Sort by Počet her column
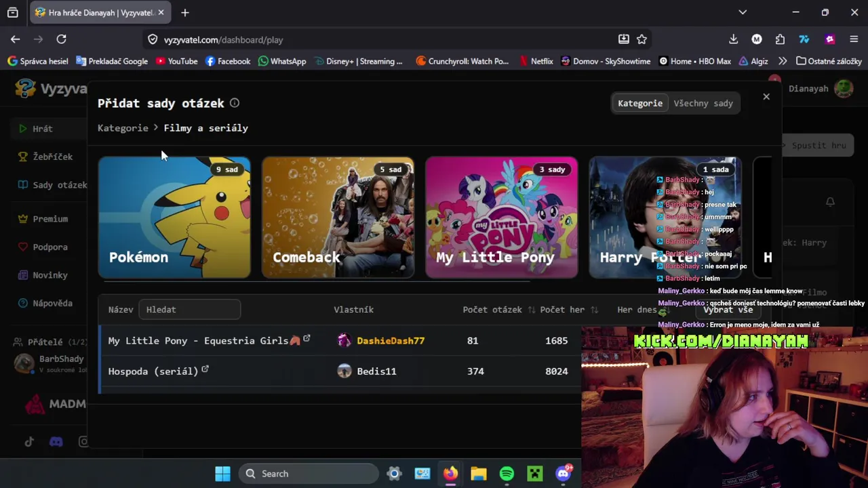This screenshot has width=868, height=488. [x=569, y=309]
